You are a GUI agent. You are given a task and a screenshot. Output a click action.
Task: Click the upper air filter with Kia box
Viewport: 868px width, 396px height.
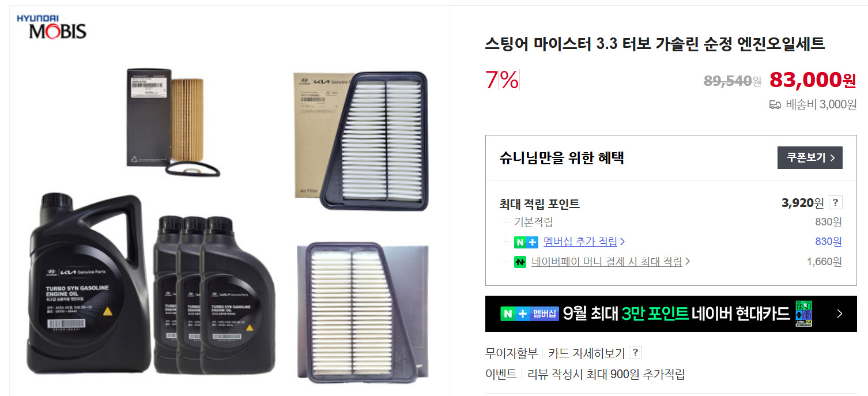pyautogui.click(x=361, y=139)
